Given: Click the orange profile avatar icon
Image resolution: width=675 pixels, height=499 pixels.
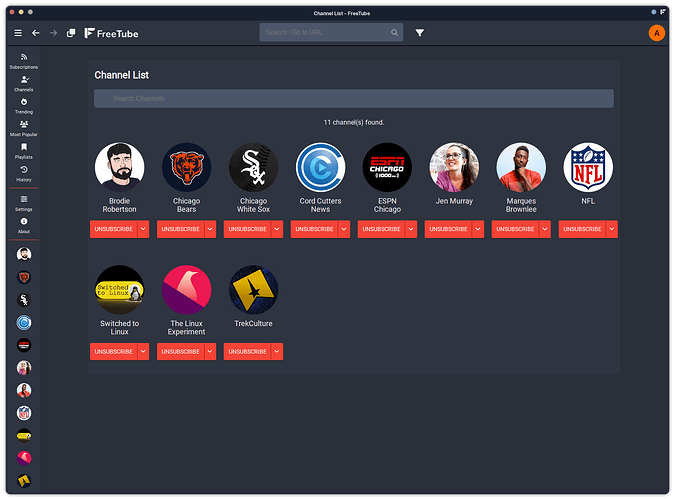Looking at the screenshot, I should pos(656,33).
